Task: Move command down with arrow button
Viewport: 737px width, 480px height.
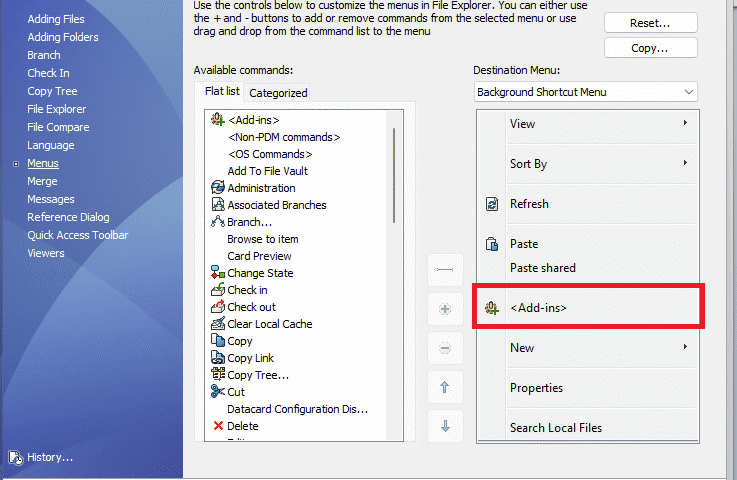Action: click(445, 426)
